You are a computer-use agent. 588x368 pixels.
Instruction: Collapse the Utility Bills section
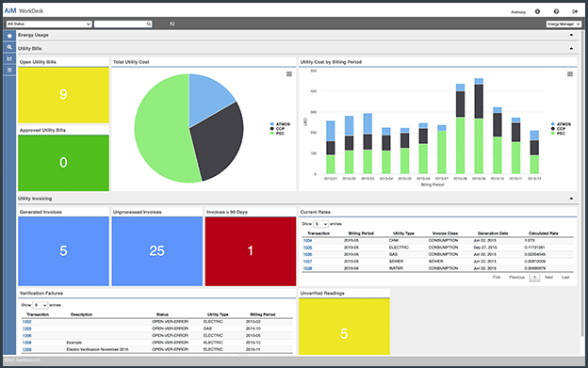point(571,48)
